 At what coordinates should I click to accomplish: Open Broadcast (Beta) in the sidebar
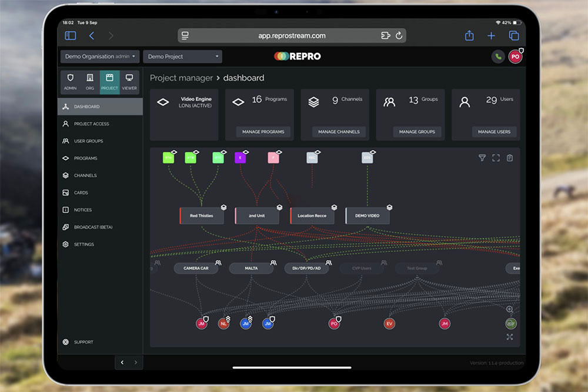click(x=93, y=227)
